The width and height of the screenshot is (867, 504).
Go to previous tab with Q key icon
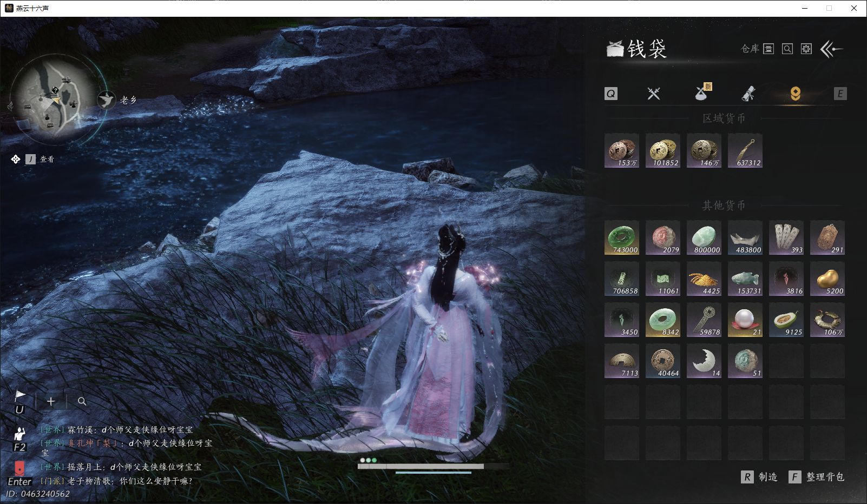[x=610, y=94]
